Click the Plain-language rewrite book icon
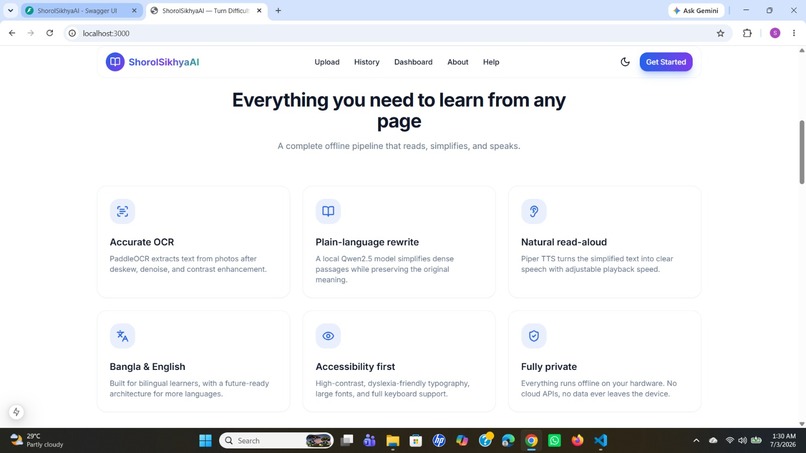 click(328, 211)
